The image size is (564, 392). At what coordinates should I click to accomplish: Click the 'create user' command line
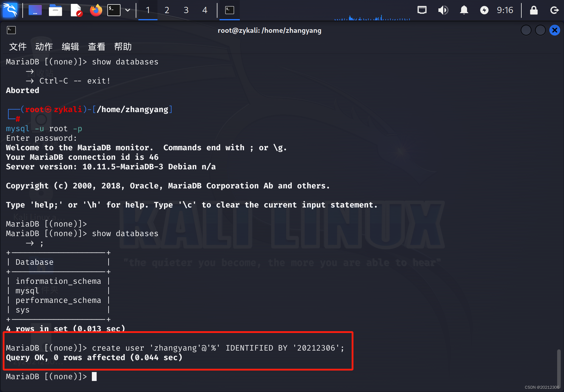point(175,348)
